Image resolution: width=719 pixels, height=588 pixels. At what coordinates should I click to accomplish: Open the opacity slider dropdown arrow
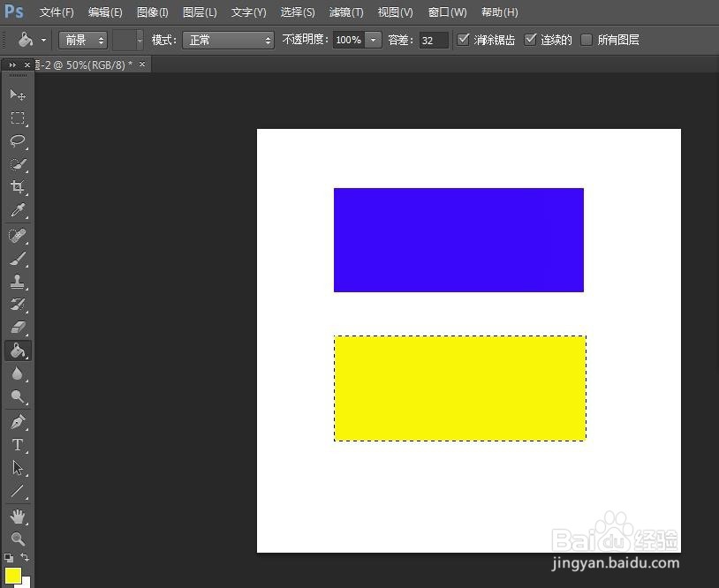point(374,40)
